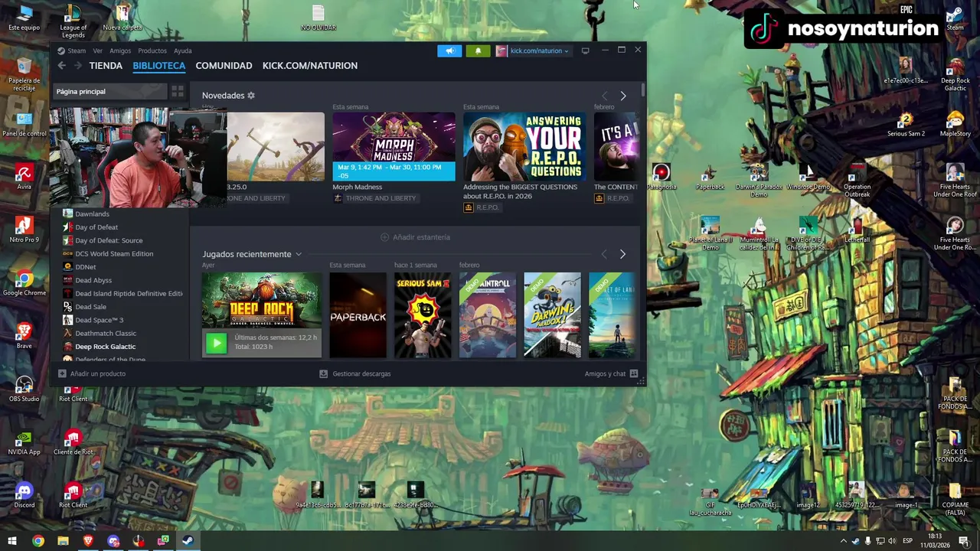Select Deep Rock Galactic in library list

click(105, 347)
